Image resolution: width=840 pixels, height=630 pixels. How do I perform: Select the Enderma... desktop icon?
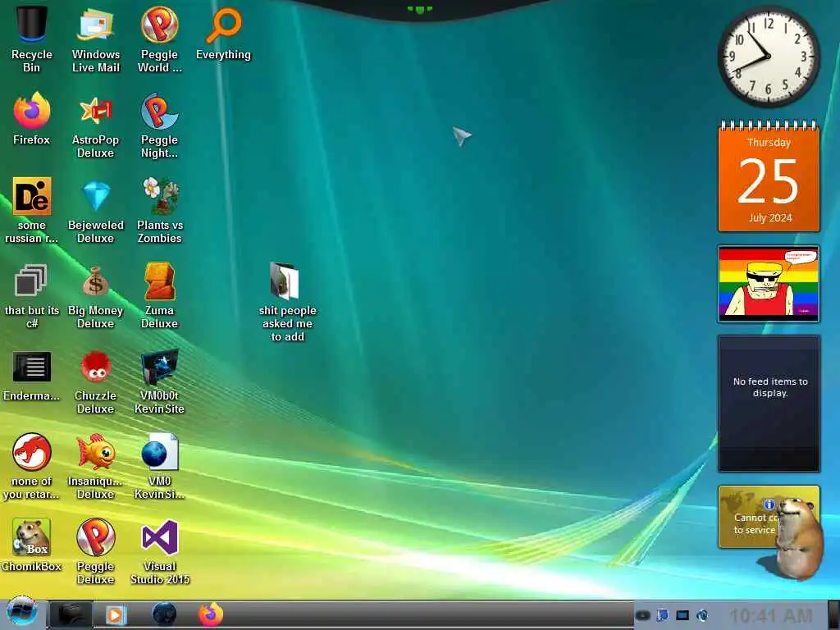[32, 375]
